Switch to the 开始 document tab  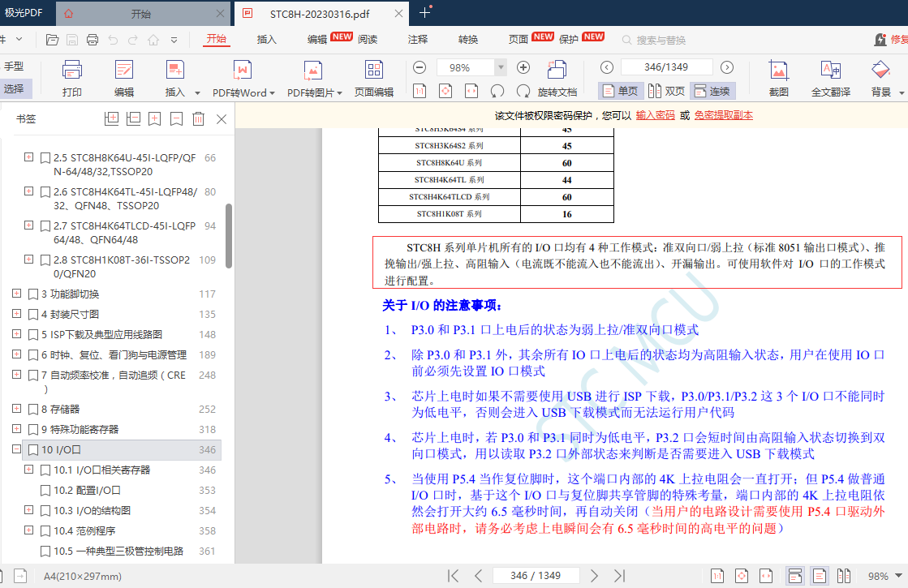141,13
